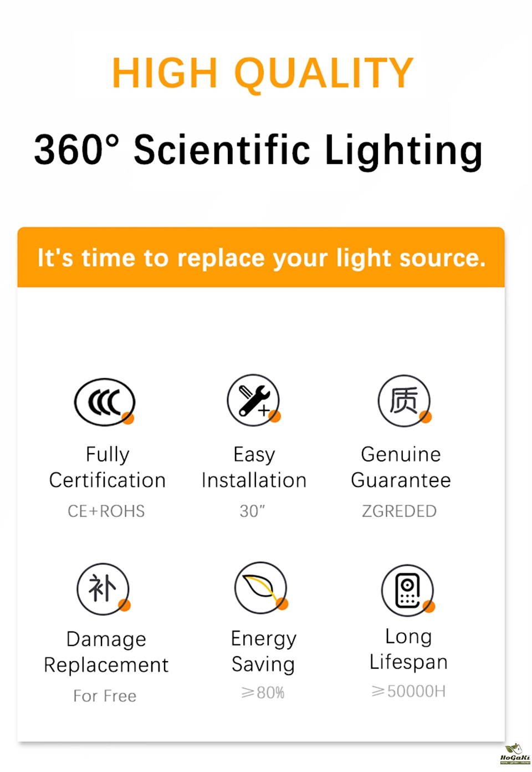Click the Damage Replacement label
532x772 pixels.
[106, 652]
